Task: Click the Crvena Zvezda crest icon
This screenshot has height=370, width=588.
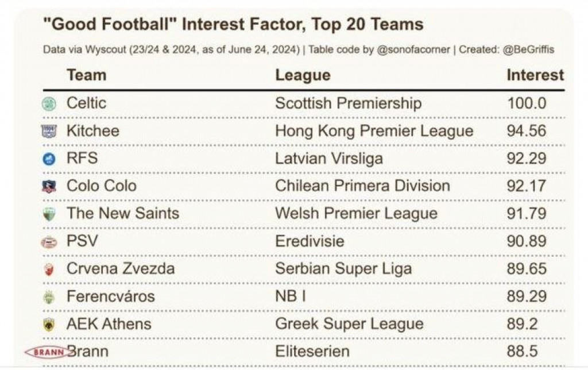Action: pos(49,269)
